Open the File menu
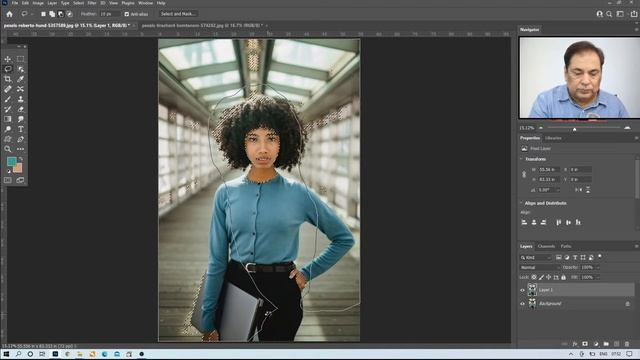This screenshot has height=360, width=640. 15,3
